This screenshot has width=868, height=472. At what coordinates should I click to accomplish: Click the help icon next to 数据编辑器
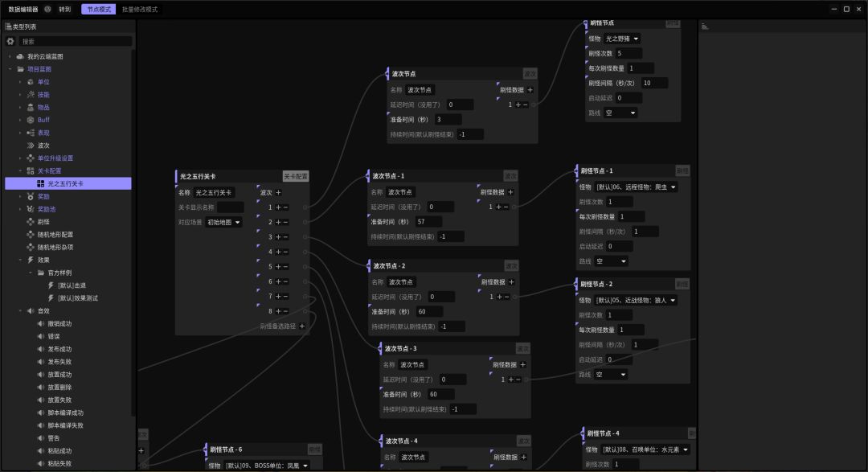47,9
